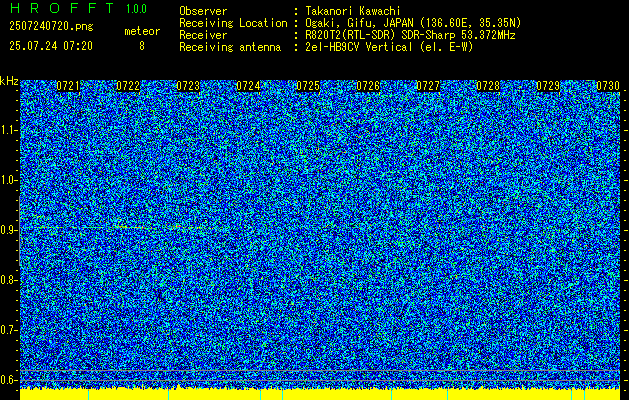The width and height of the screenshot is (629, 400).
Task: Click meteor count value 8
Action: coord(142,46)
